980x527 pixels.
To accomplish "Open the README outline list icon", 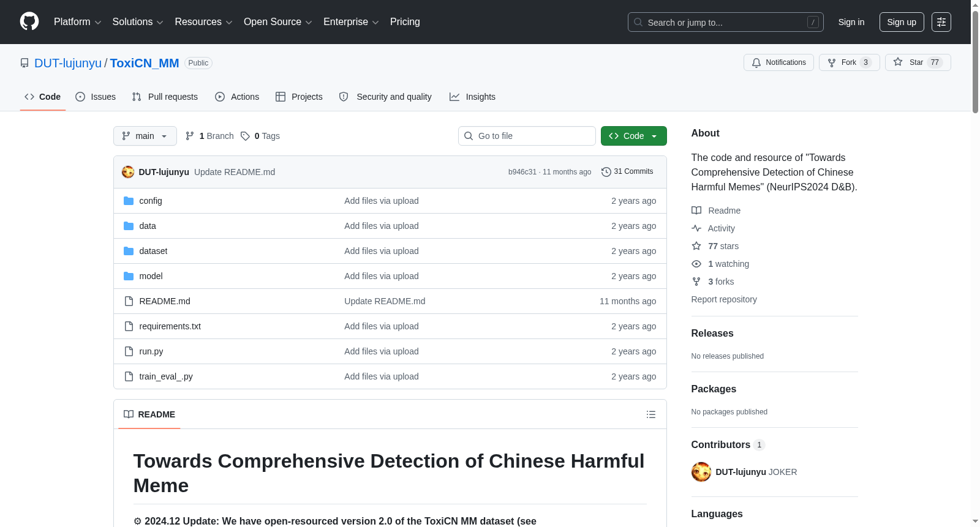I will (651, 414).
